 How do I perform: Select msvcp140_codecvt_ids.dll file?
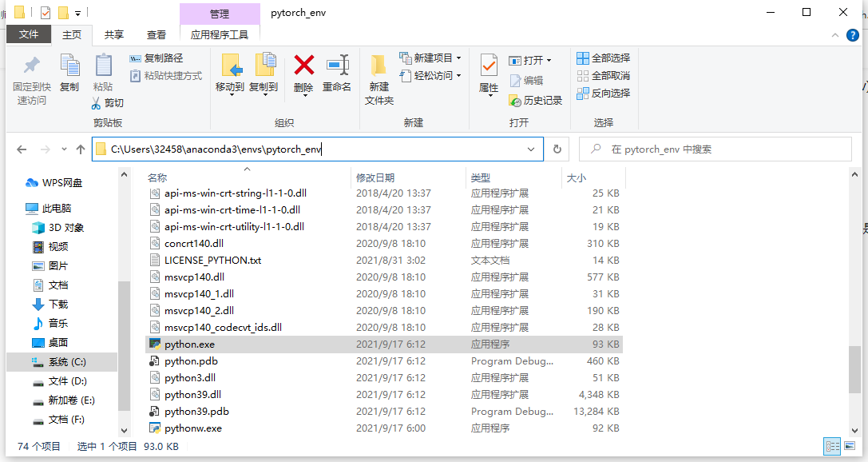pos(383,328)
